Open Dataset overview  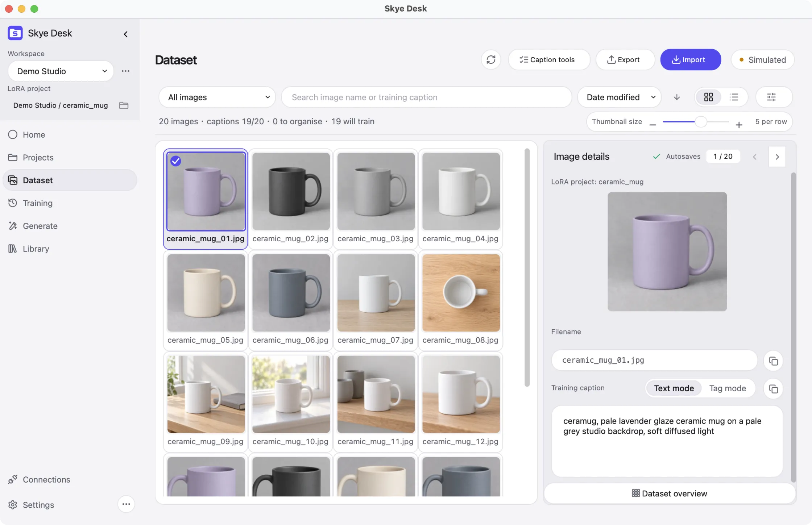tap(670, 493)
